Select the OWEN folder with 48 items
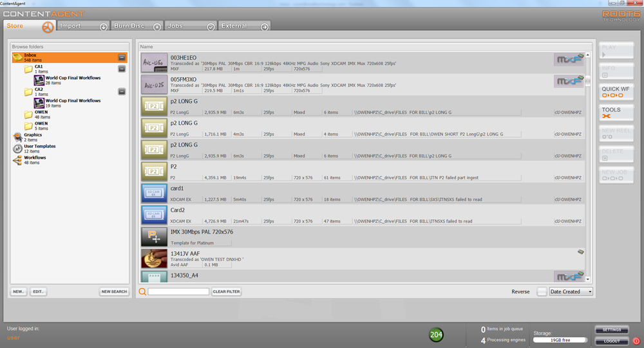Viewport: 644px width, 348px height. click(x=36, y=114)
